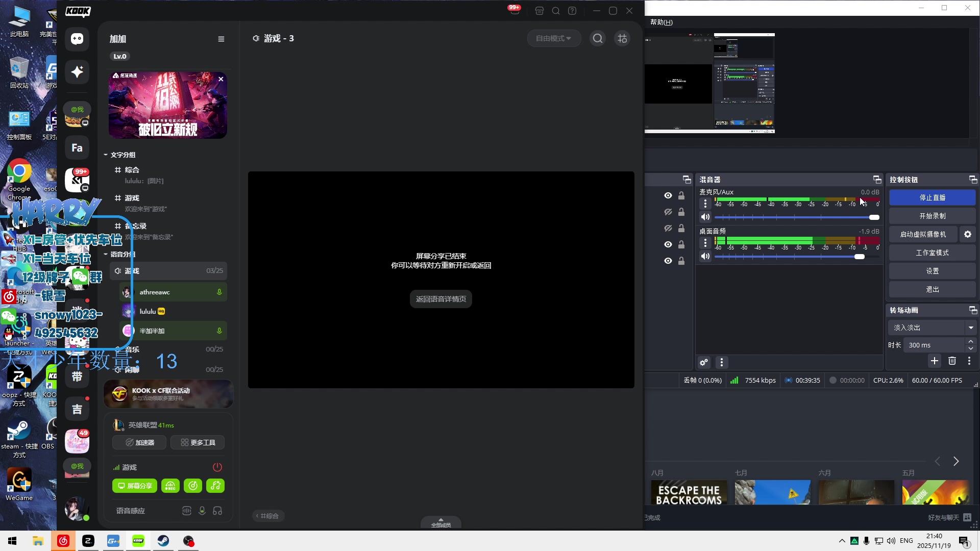Open the 自由模式 mode dropdown
Viewport: 980px width, 551px height.
pos(554,38)
